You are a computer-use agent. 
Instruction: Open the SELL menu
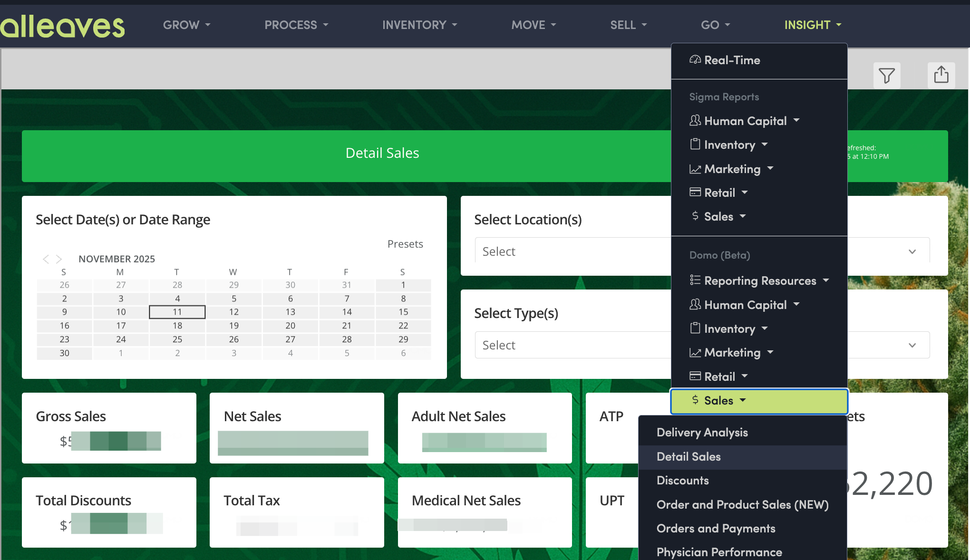[629, 25]
